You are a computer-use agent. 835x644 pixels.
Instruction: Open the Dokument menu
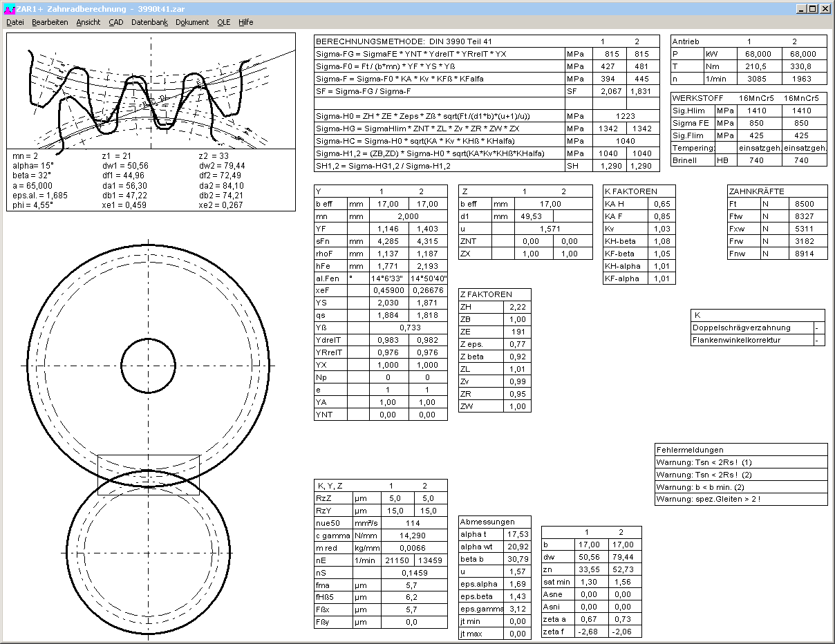click(x=192, y=22)
